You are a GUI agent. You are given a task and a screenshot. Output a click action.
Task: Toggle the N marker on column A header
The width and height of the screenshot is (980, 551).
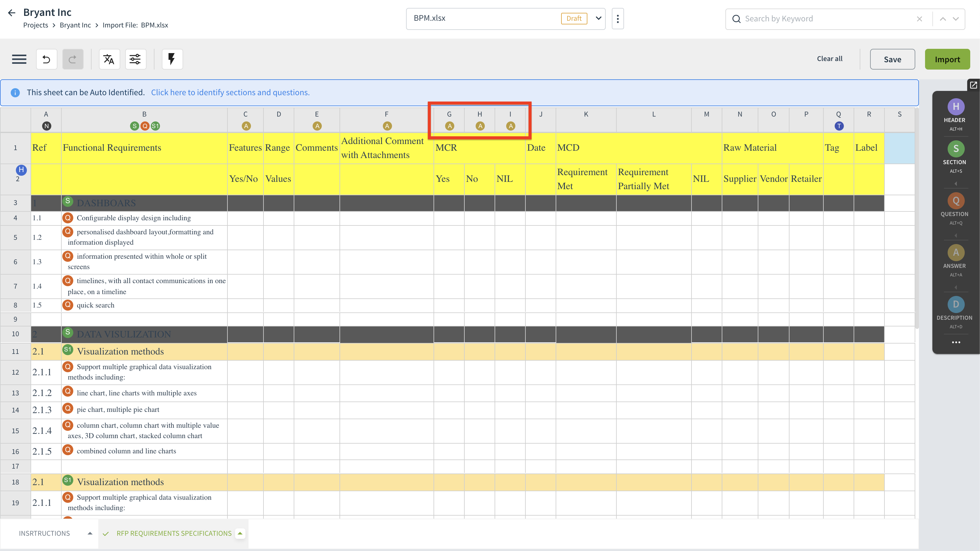click(46, 126)
